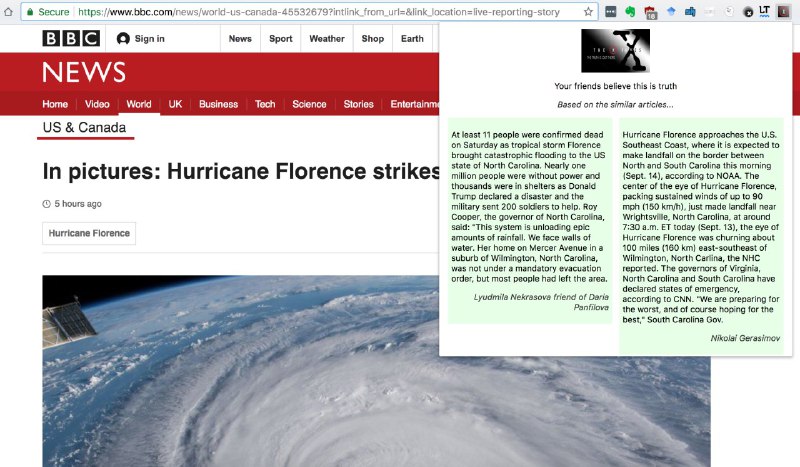Open the Entertainment news section
This screenshot has height=467, width=800.
(x=414, y=104)
